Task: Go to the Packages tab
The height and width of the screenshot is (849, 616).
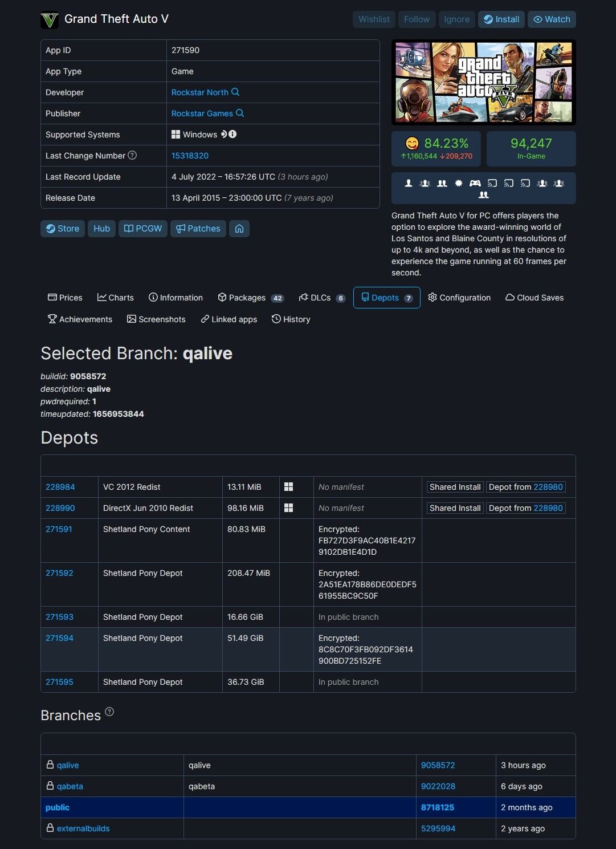Action: (x=251, y=298)
